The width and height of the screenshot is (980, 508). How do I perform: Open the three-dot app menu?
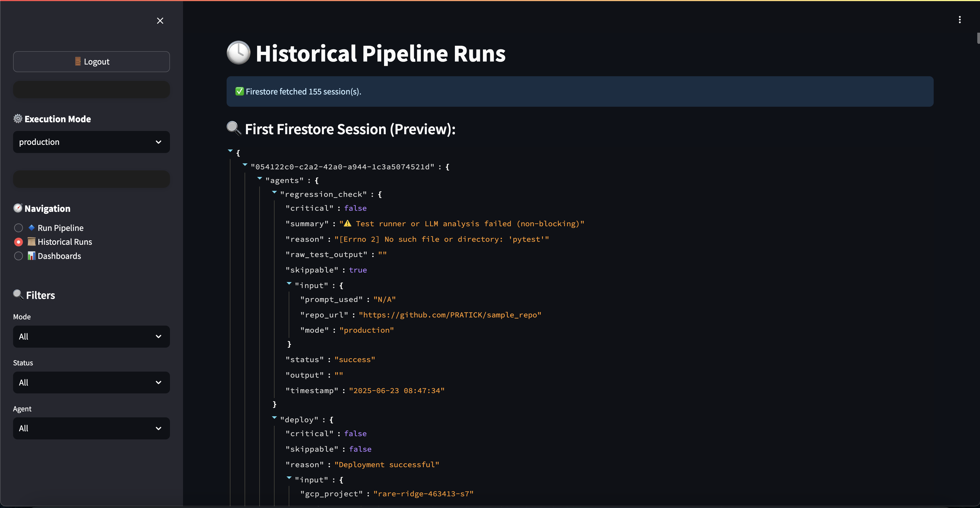[x=960, y=20]
